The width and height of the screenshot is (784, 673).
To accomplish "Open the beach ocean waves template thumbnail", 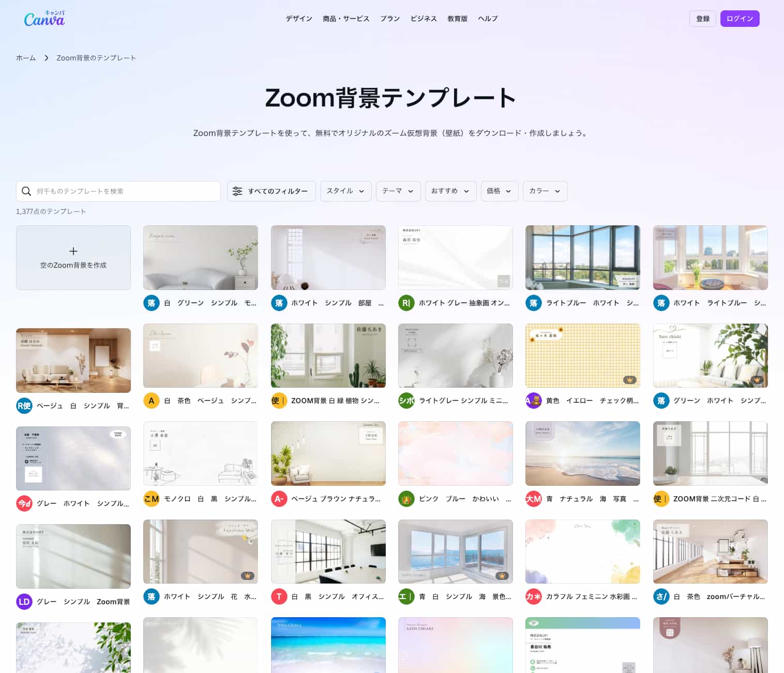I will [x=583, y=453].
